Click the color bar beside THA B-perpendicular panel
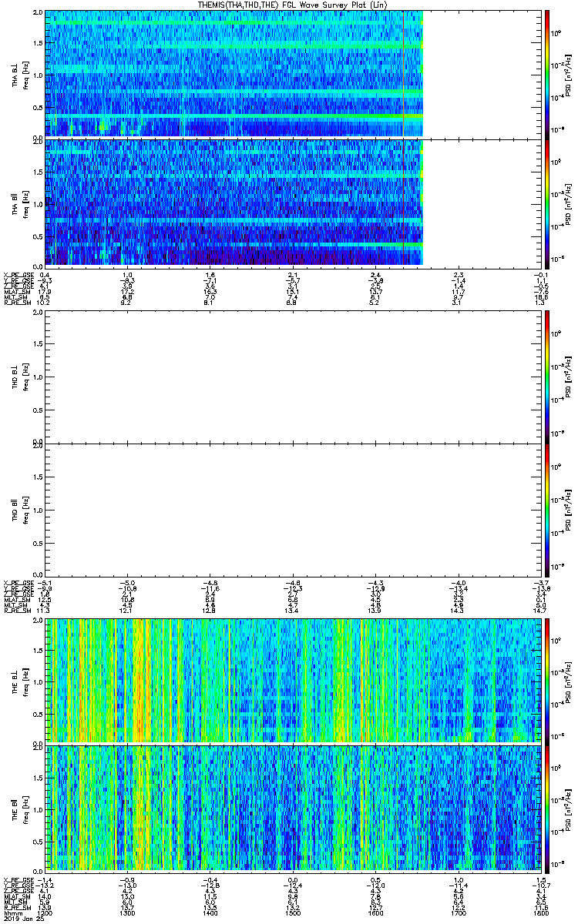This screenshot has width=578, height=924. [548, 73]
